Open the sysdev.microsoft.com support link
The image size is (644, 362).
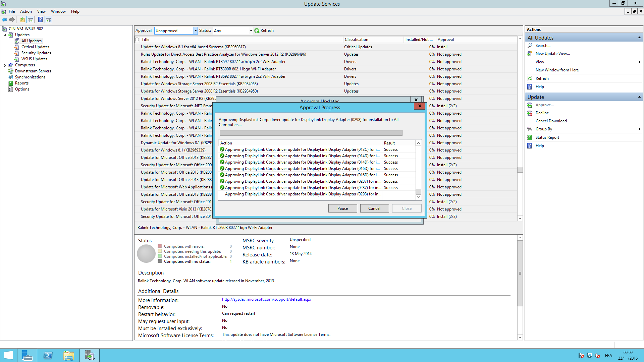click(266, 299)
